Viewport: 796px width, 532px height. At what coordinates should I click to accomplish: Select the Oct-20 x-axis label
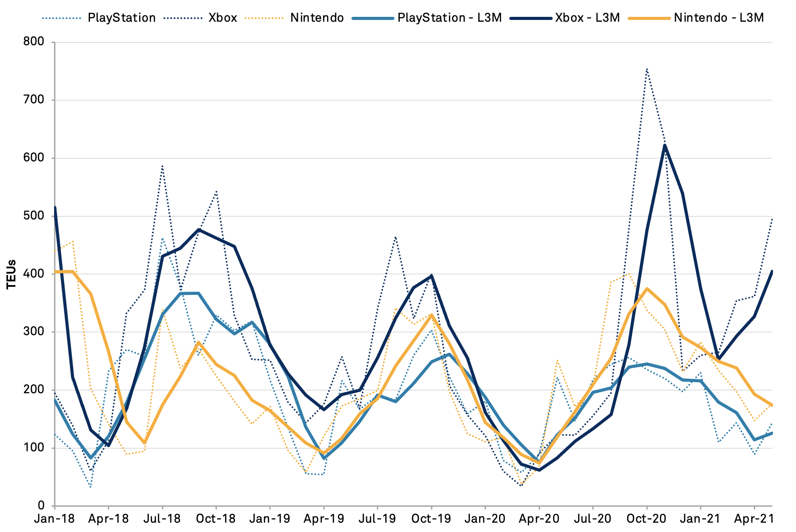(647, 519)
